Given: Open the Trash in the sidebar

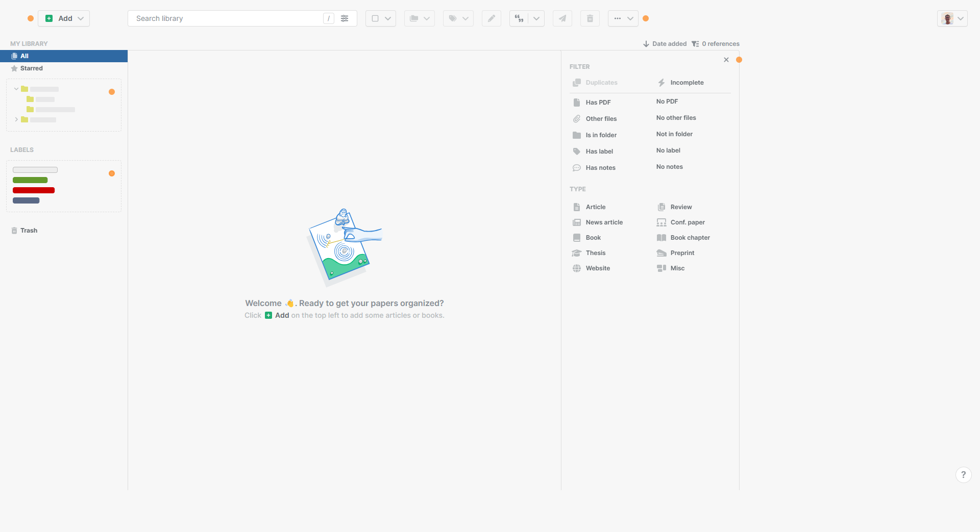Looking at the screenshot, I should (x=29, y=231).
